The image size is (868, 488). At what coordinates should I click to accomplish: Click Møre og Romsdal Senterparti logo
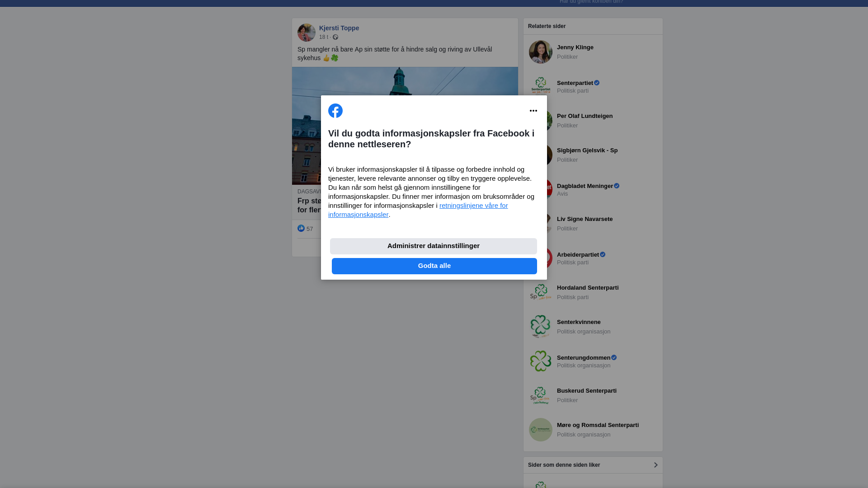tap(541, 430)
